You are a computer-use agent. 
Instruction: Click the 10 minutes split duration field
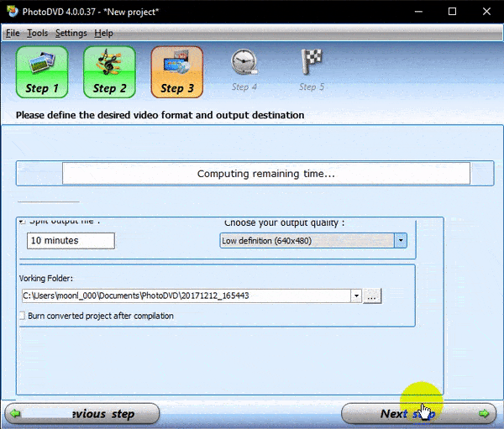[71, 241]
